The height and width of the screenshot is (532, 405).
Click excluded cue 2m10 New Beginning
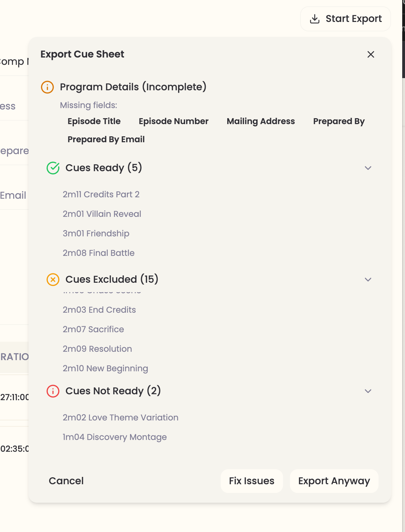click(105, 368)
